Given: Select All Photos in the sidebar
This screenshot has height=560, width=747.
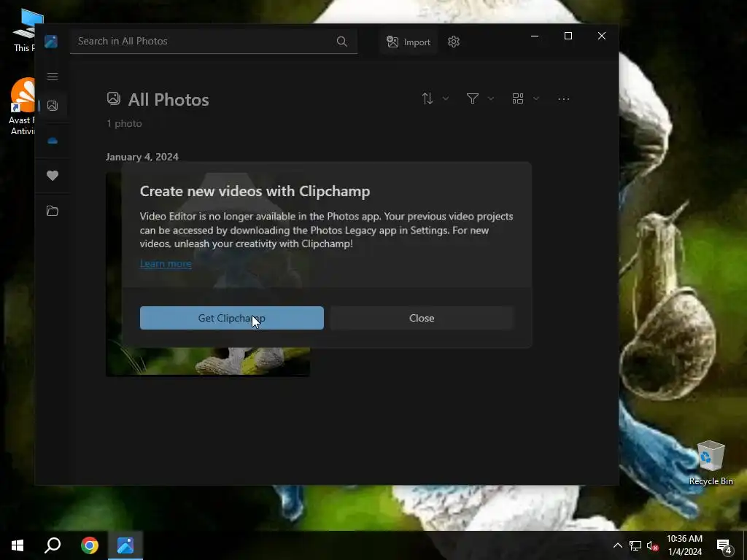Looking at the screenshot, I should point(53,105).
